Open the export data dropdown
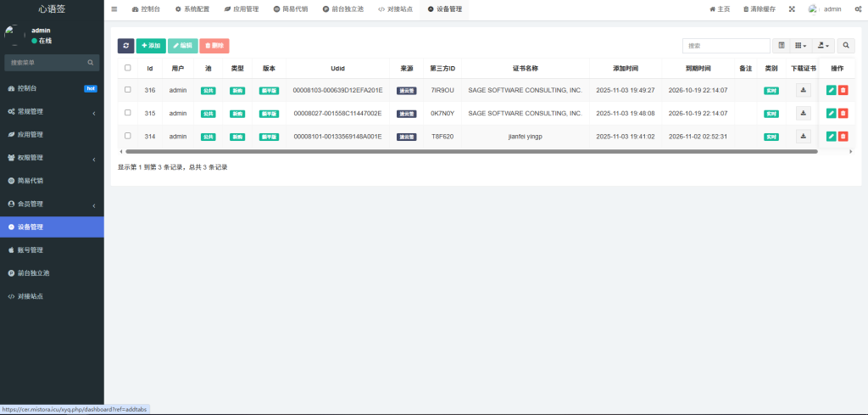The height and width of the screenshot is (415, 868). point(823,45)
